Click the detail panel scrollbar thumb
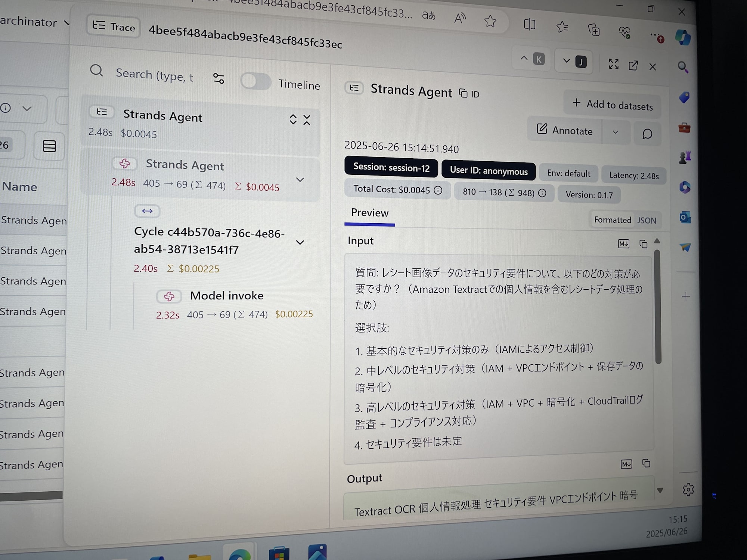Viewport: 747px width, 560px height. click(658, 307)
